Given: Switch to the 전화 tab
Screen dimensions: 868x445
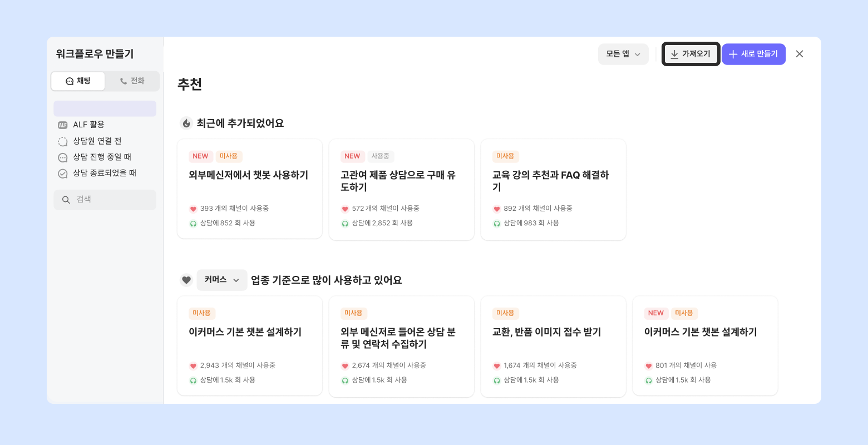Looking at the screenshot, I should [x=132, y=81].
